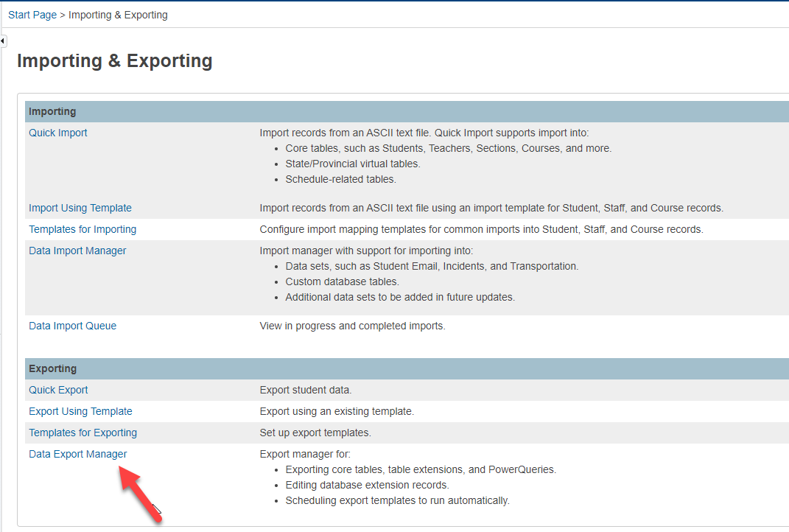The width and height of the screenshot is (789, 532).
Task: View the Data Import Queue
Action: (72, 326)
